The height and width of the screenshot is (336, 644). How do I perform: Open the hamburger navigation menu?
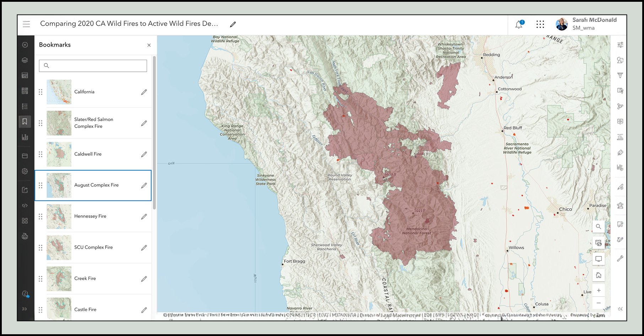[x=26, y=24]
